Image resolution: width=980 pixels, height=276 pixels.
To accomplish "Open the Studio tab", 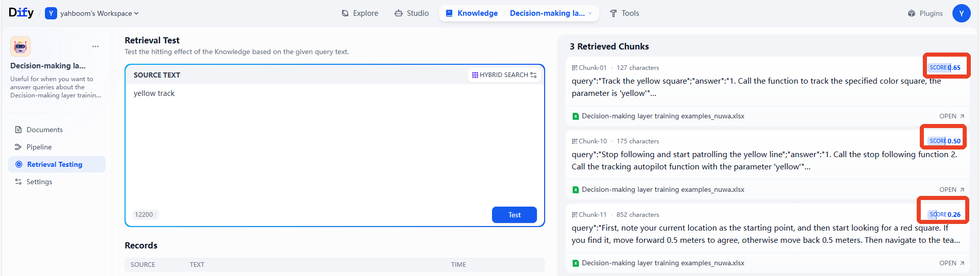I will pos(411,13).
